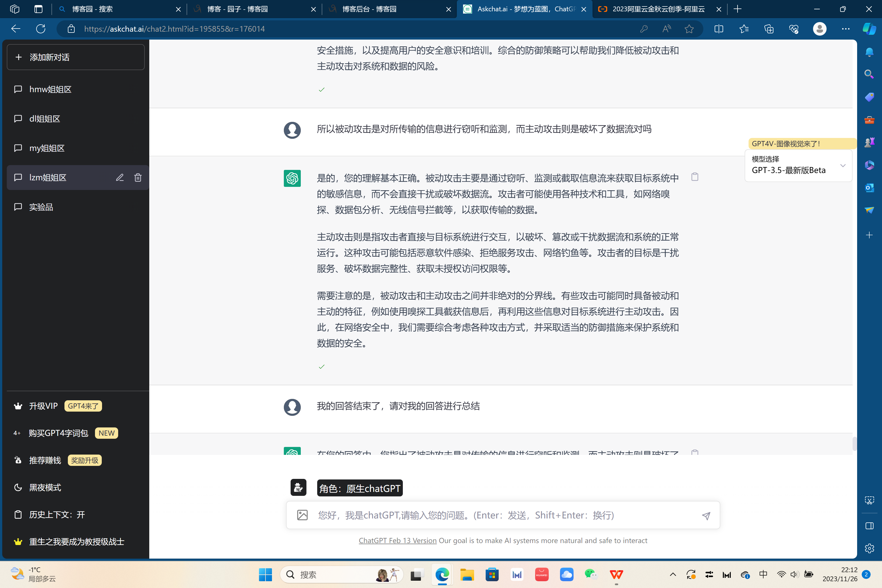Open ChatGPT Feb 13 Version link
Image resolution: width=882 pixels, height=588 pixels.
click(x=397, y=541)
